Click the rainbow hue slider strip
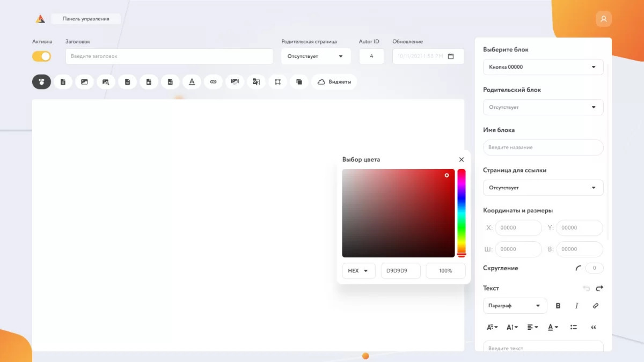The image size is (644, 362). click(x=461, y=212)
